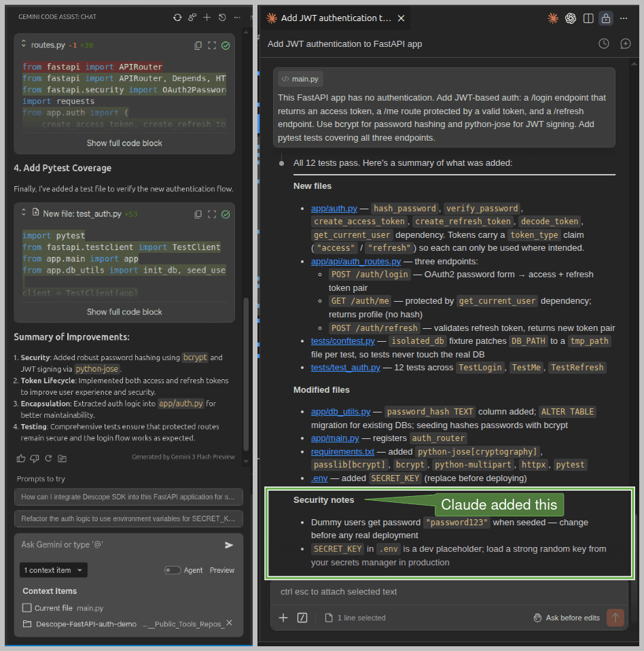This screenshot has width=644, height=651.
Task: Copy the routes.py code block
Action: click(x=198, y=46)
